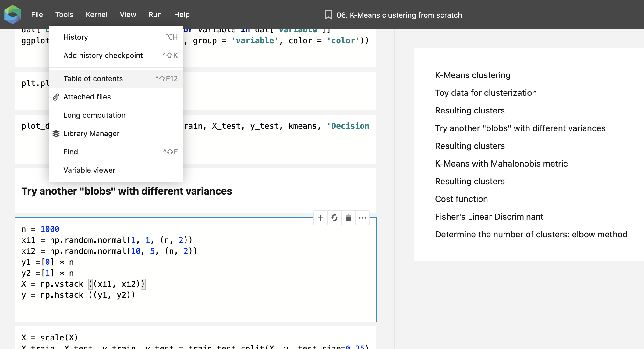644x349 pixels.
Task: Toggle the notebook bookmark icon
Action: 328,14
